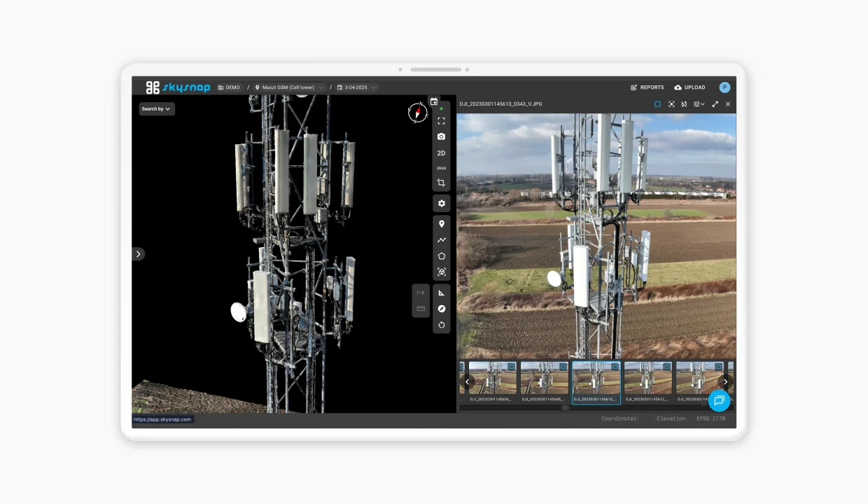Switch to 3DGS view mode

pyautogui.click(x=441, y=168)
